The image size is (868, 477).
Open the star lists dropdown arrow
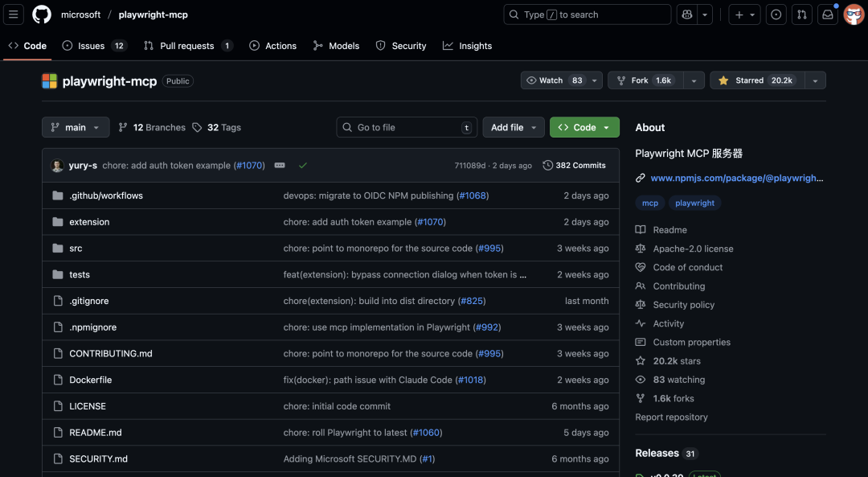click(x=815, y=80)
